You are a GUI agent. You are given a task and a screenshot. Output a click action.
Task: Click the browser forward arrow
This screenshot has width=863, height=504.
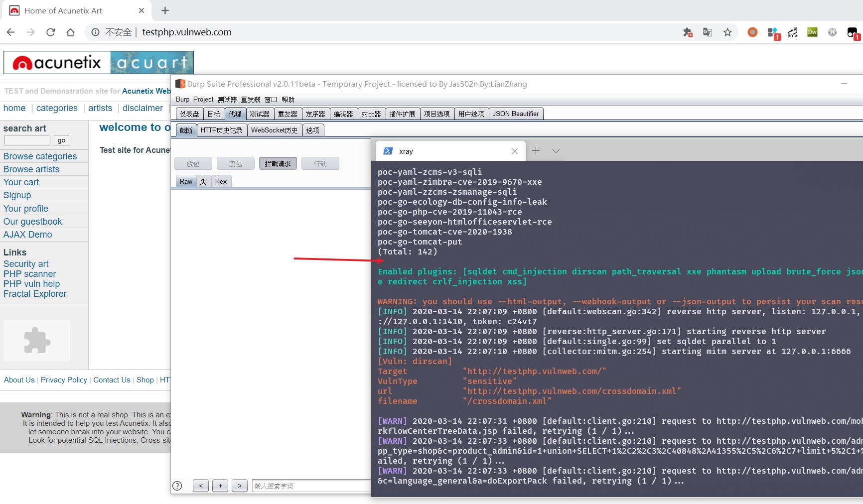pos(31,32)
